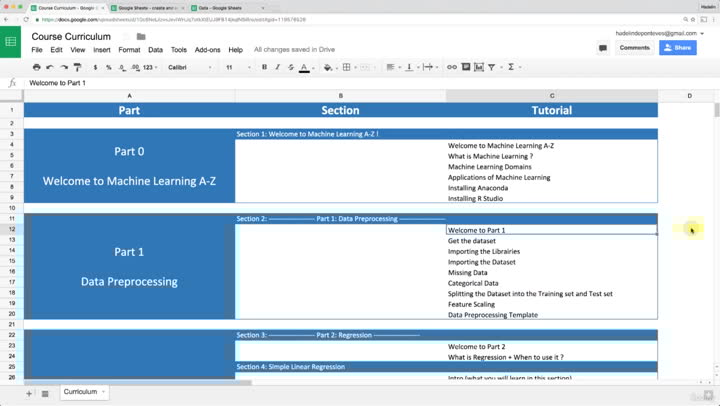Viewport: 720px width, 406px height.
Task: Insert a comment via toolbar
Action: tap(466, 67)
